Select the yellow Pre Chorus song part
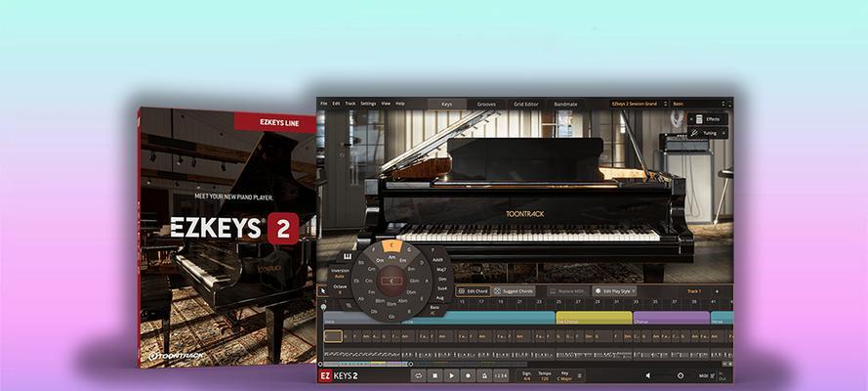Screen dimensions: 868x391 click(x=594, y=318)
